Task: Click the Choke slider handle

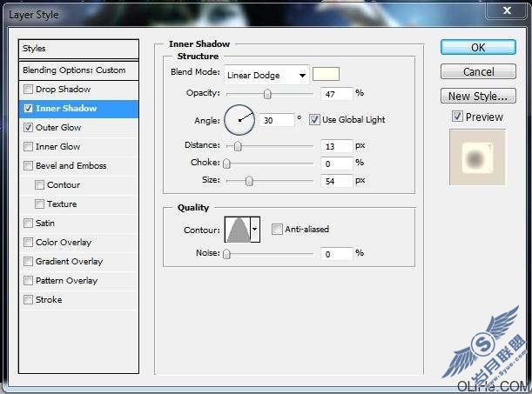Action: [226, 164]
